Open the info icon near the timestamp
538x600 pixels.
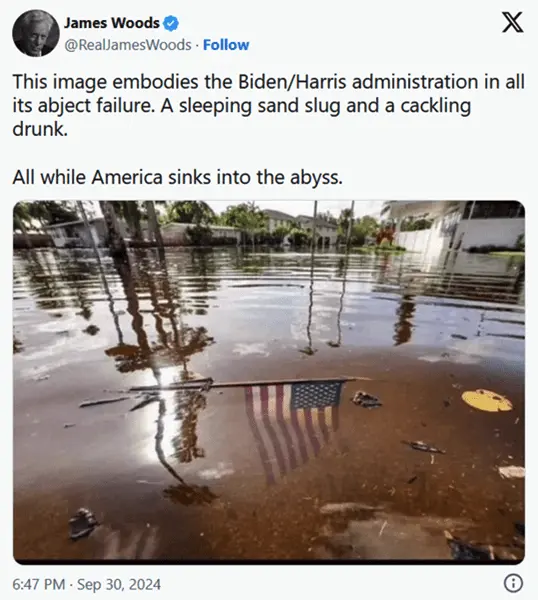click(x=513, y=583)
